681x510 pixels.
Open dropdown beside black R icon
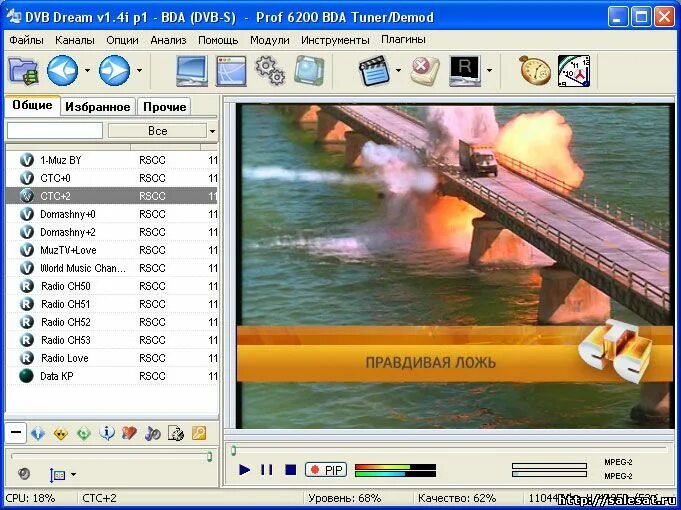point(489,70)
